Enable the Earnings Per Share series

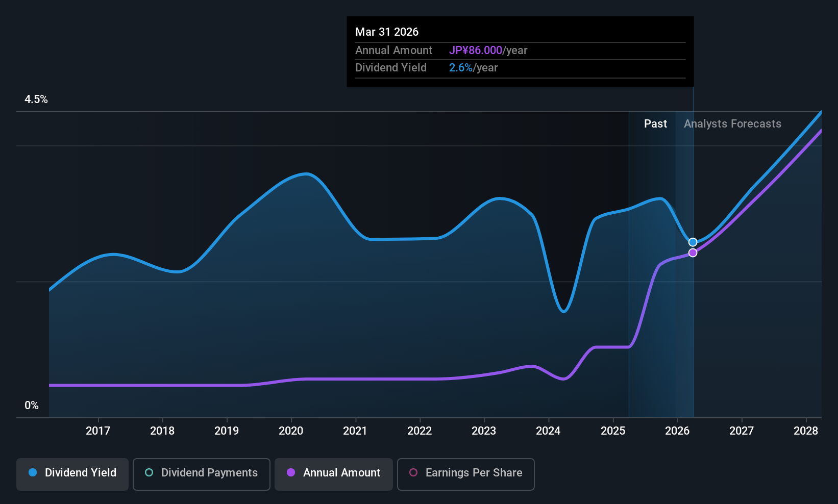(465, 474)
